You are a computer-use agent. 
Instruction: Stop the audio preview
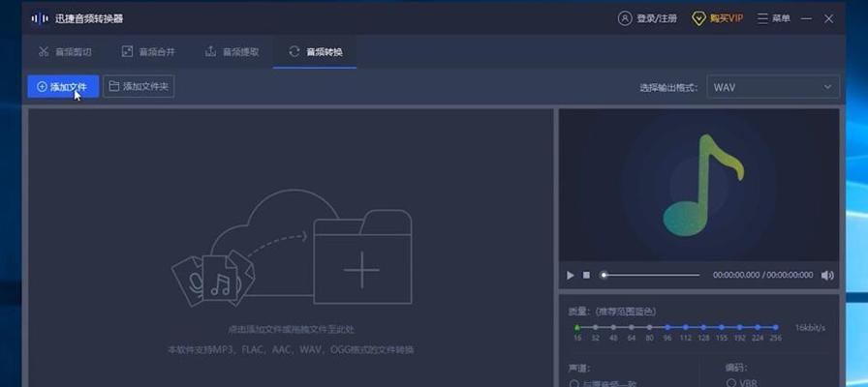click(586, 276)
